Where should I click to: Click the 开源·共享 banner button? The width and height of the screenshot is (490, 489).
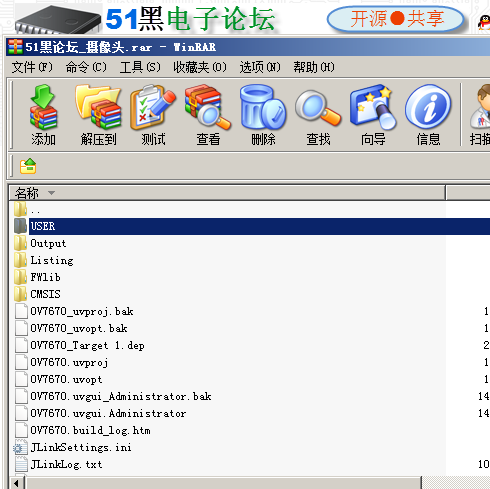tap(396, 19)
